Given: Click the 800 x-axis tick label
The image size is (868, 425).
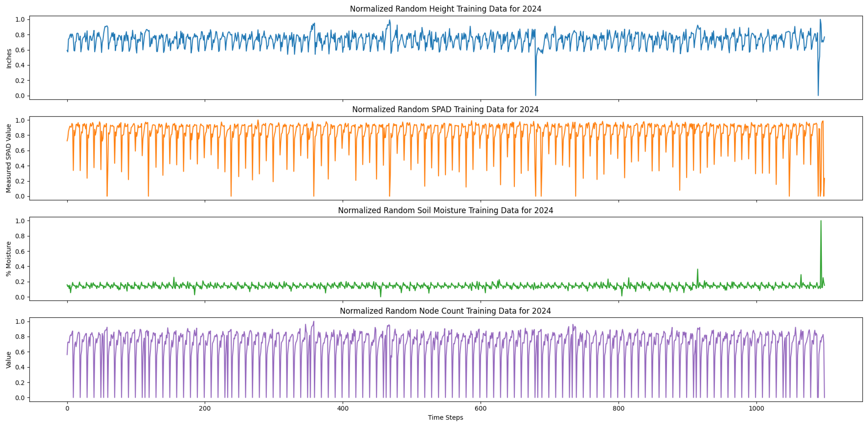Looking at the screenshot, I should (618, 408).
